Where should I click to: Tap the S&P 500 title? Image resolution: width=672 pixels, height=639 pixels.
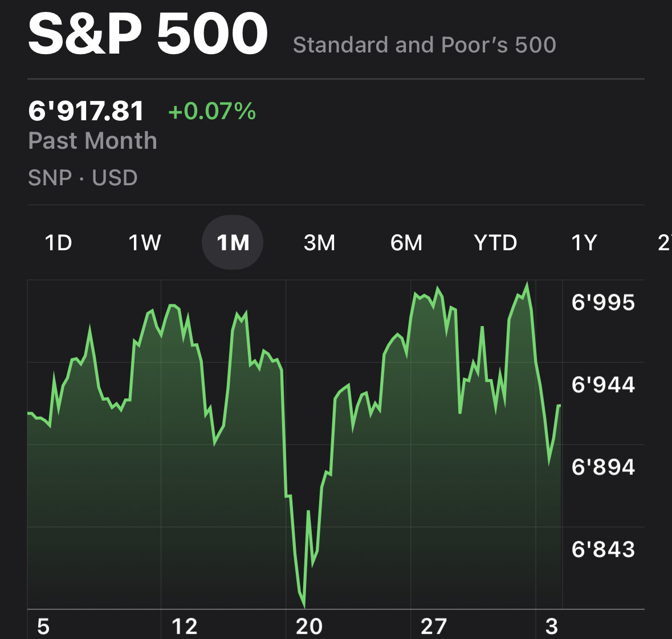[148, 34]
